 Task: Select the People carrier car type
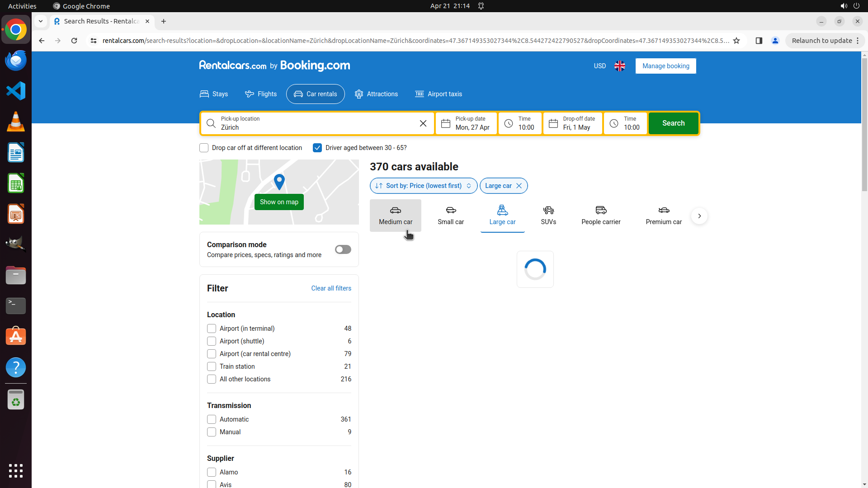pyautogui.click(x=600, y=216)
